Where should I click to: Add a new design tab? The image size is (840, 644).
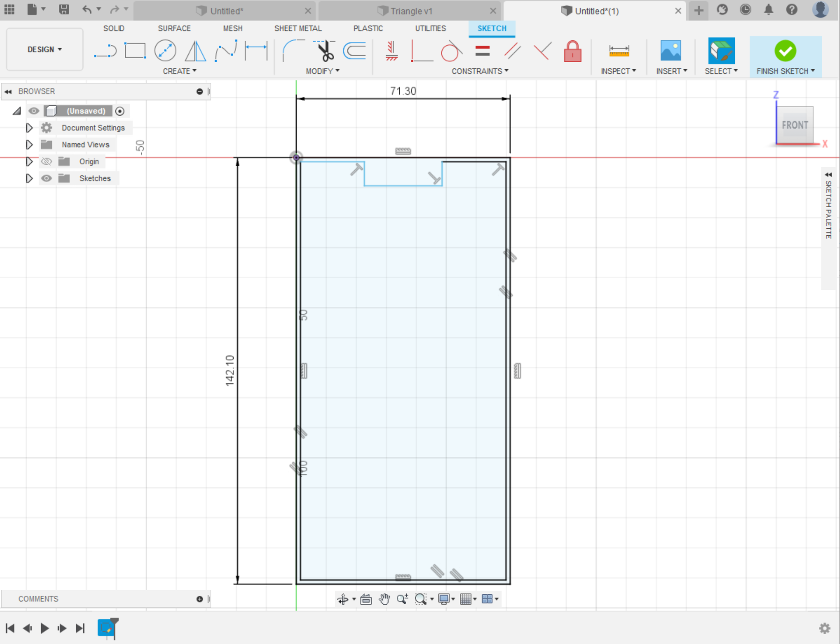(699, 10)
